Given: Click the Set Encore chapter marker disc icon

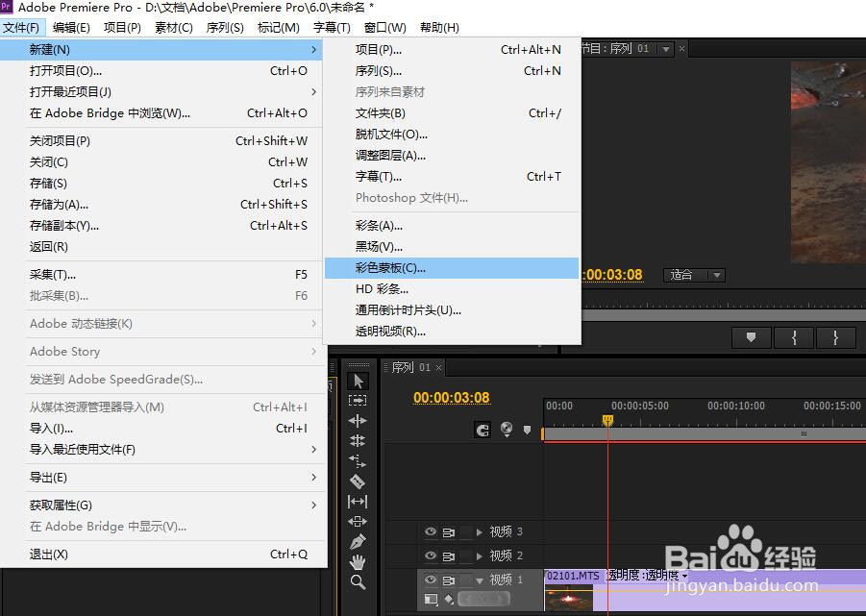Looking at the screenshot, I should coord(507,429).
